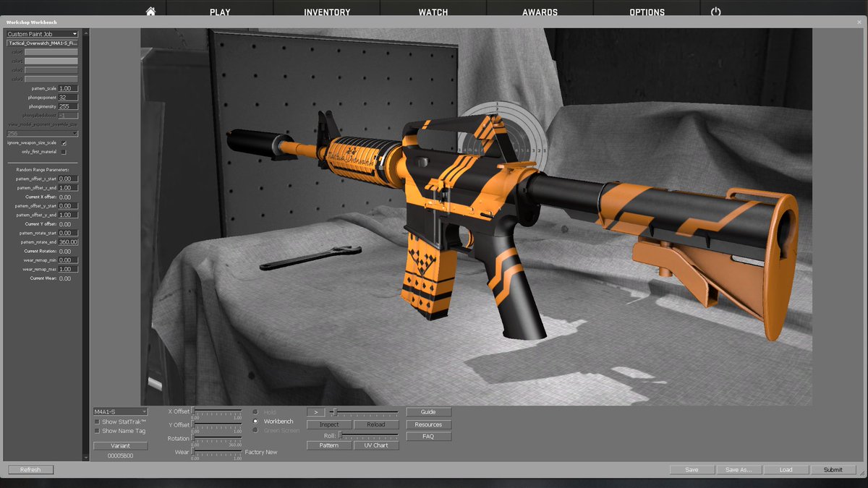The height and width of the screenshot is (488, 868).
Task: Enable only_first_material checkbox
Action: click(x=64, y=152)
